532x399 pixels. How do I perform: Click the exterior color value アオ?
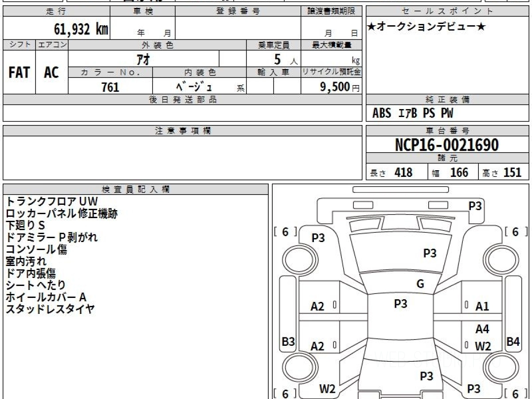click(143, 59)
